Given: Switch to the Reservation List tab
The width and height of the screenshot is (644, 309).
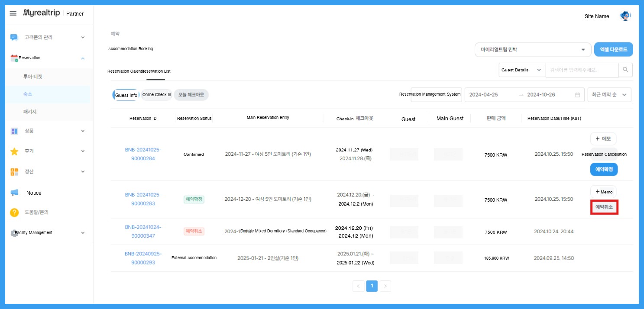Looking at the screenshot, I should click(x=156, y=71).
